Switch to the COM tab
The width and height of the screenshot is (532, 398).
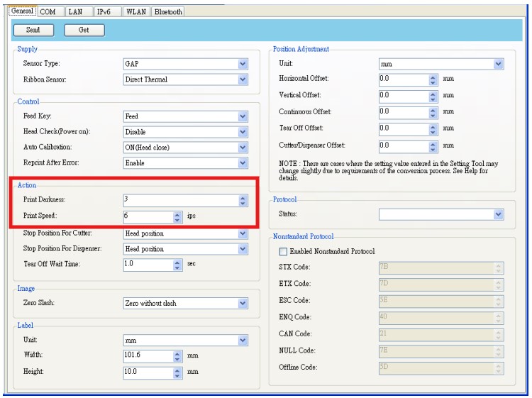click(x=48, y=11)
